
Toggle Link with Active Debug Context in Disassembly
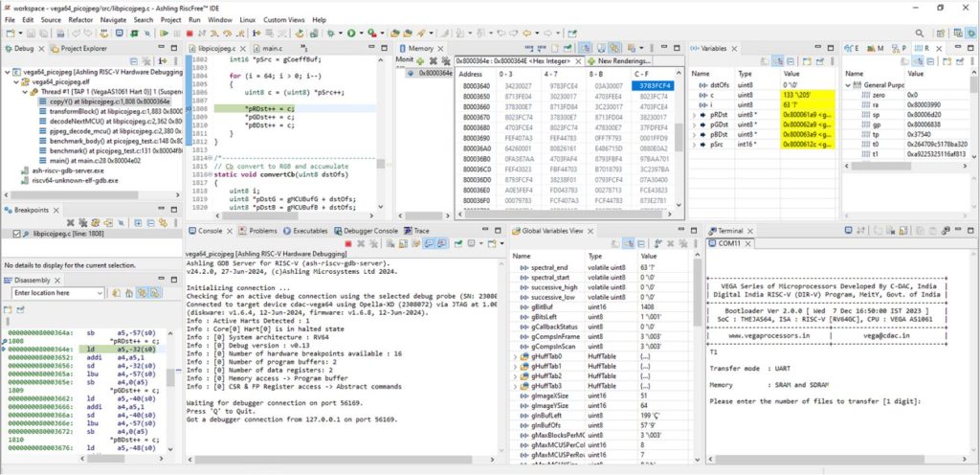click(142, 292)
